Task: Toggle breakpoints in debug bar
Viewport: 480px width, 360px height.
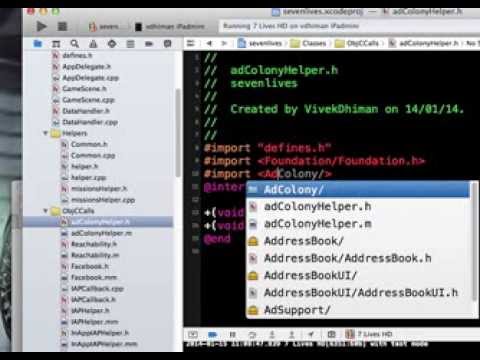Action: point(213,334)
